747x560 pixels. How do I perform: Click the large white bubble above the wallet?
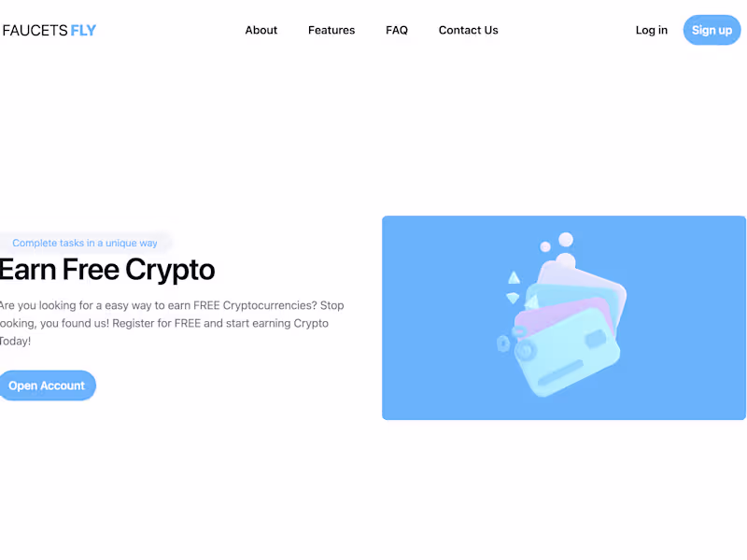pyautogui.click(x=566, y=239)
